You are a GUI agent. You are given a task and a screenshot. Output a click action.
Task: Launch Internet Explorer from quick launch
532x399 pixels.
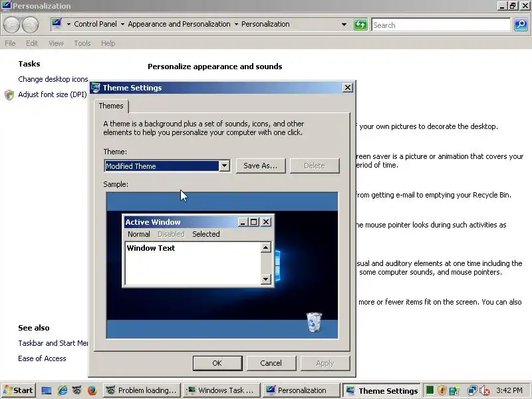pos(62,390)
